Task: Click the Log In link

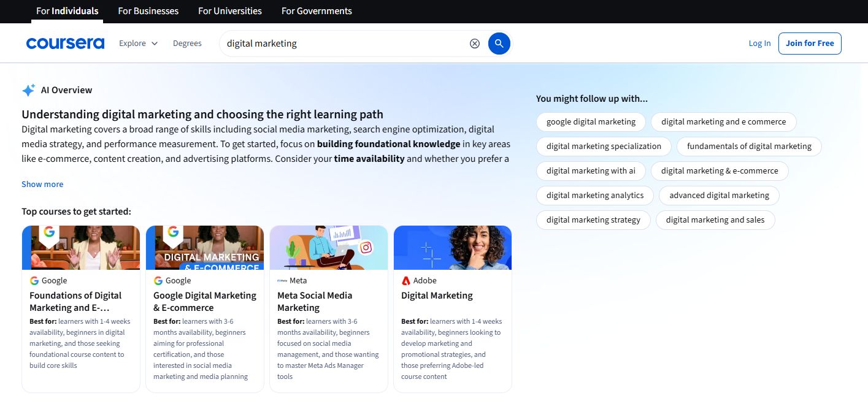Action: (759, 44)
